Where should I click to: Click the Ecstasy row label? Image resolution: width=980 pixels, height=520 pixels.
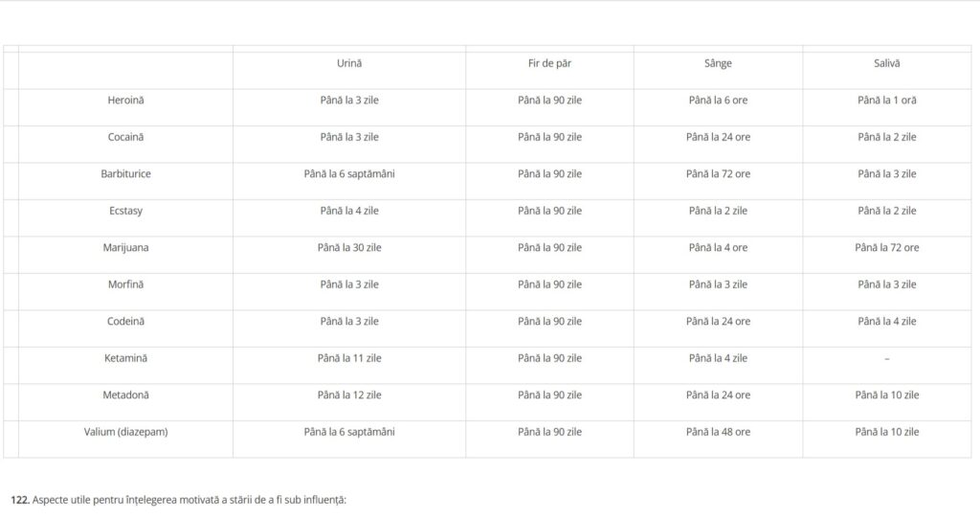pos(125,211)
